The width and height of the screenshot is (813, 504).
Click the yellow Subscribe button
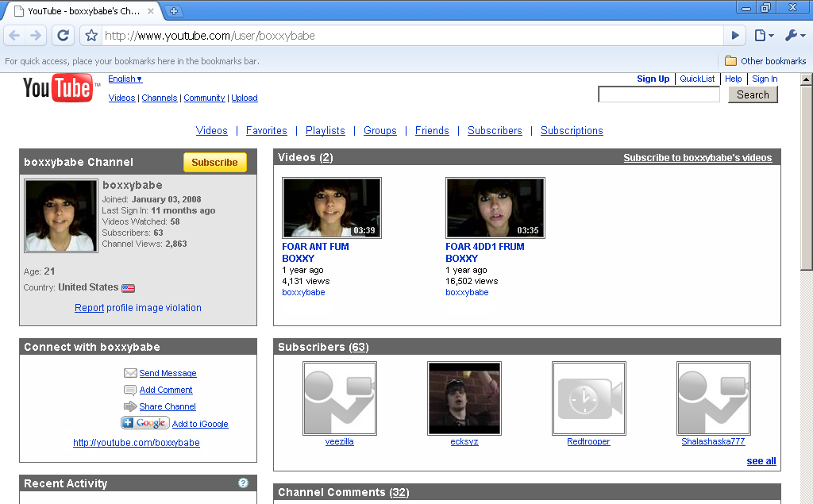pyautogui.click(x=214, y=162)
